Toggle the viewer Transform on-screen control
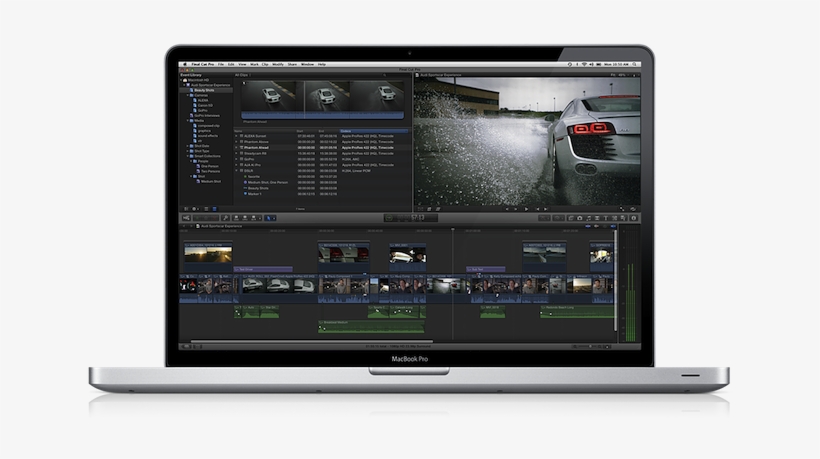The image size is (820, 459). point(420,209)
